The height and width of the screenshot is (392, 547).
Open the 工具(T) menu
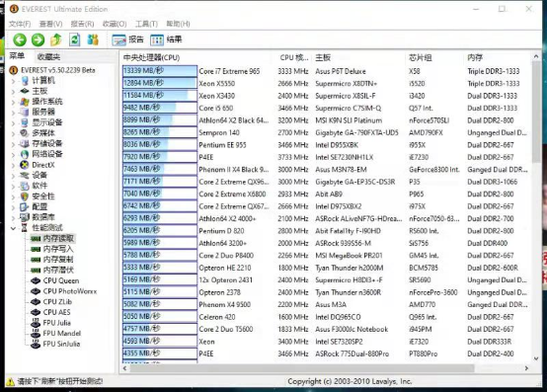pyautogui.click(x=146, y=24)
